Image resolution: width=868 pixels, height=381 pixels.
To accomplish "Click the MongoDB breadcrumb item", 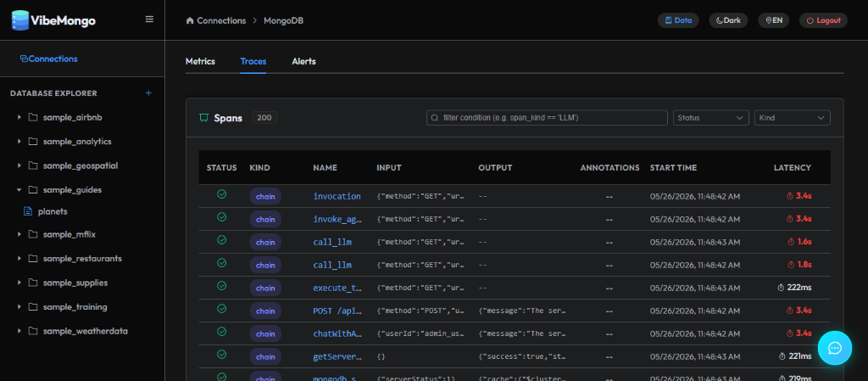I will (x=283, y=20).
